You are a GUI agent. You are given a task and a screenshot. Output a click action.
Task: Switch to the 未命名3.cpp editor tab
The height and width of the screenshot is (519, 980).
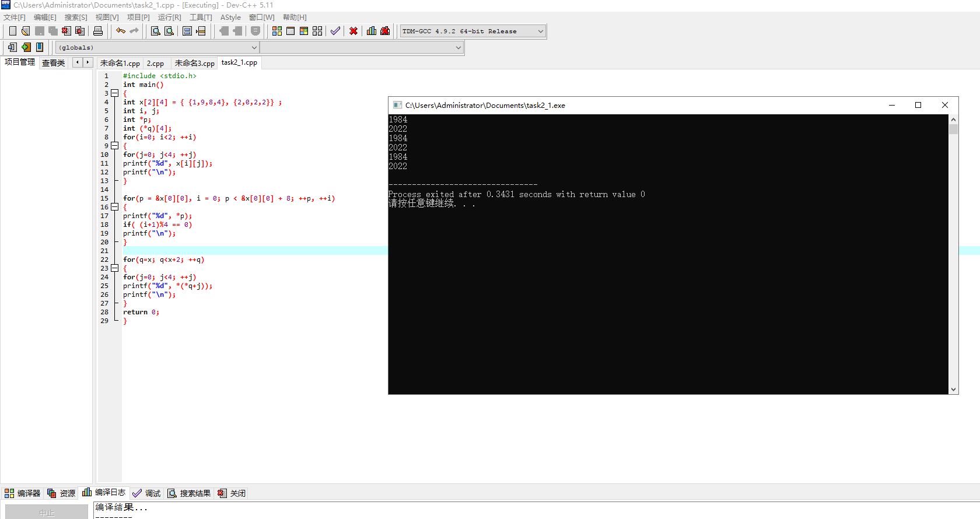(195, 63)
